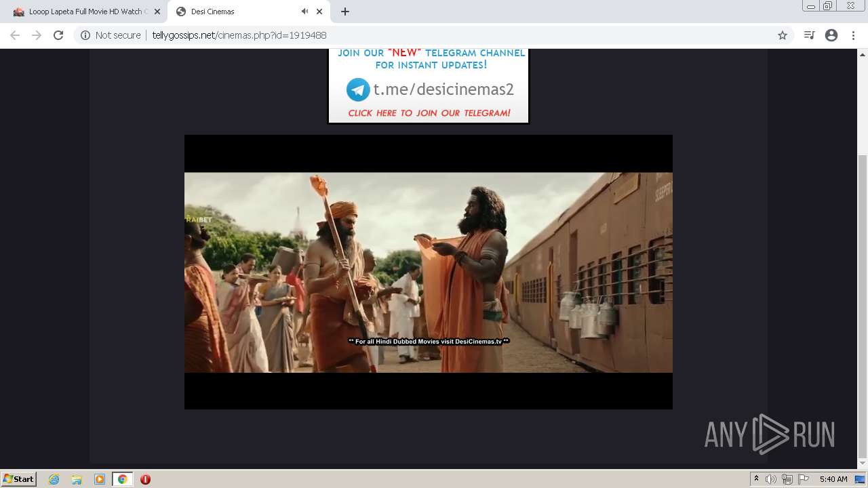
Task: Click the blue Telegram logo icon
Action: tap(358, 89)
